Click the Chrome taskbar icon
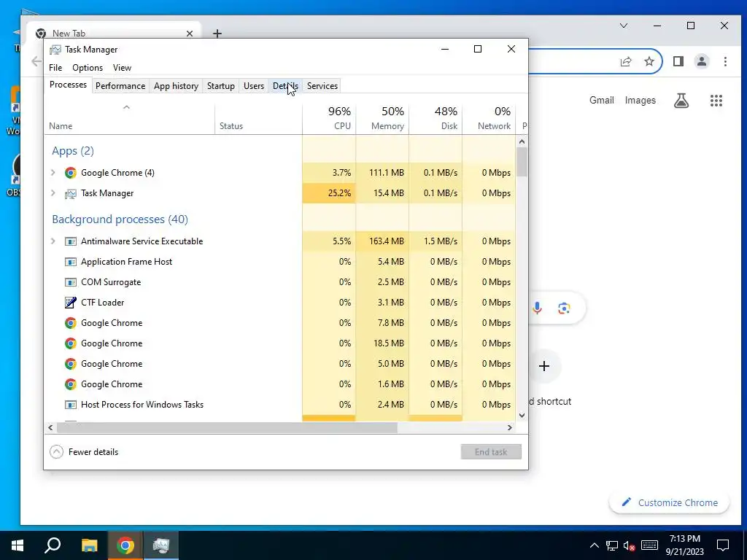This screenshot has width=747, height=560. point(125,545)
